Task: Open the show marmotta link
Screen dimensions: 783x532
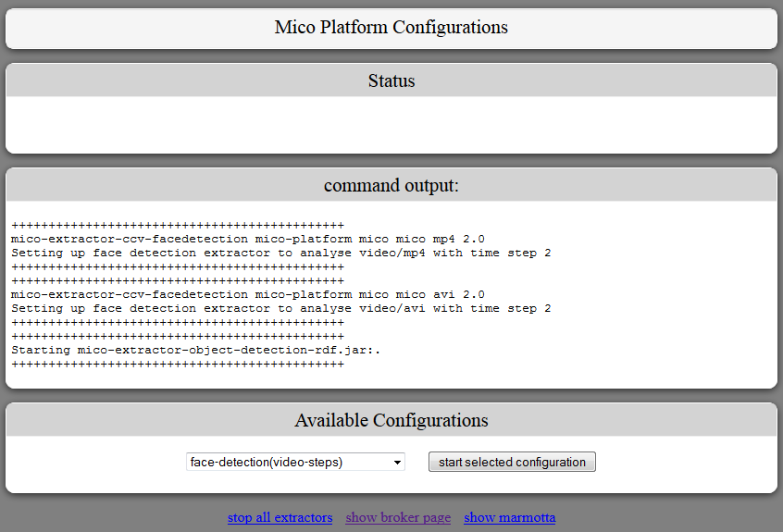Action: [x=509, y=517]
